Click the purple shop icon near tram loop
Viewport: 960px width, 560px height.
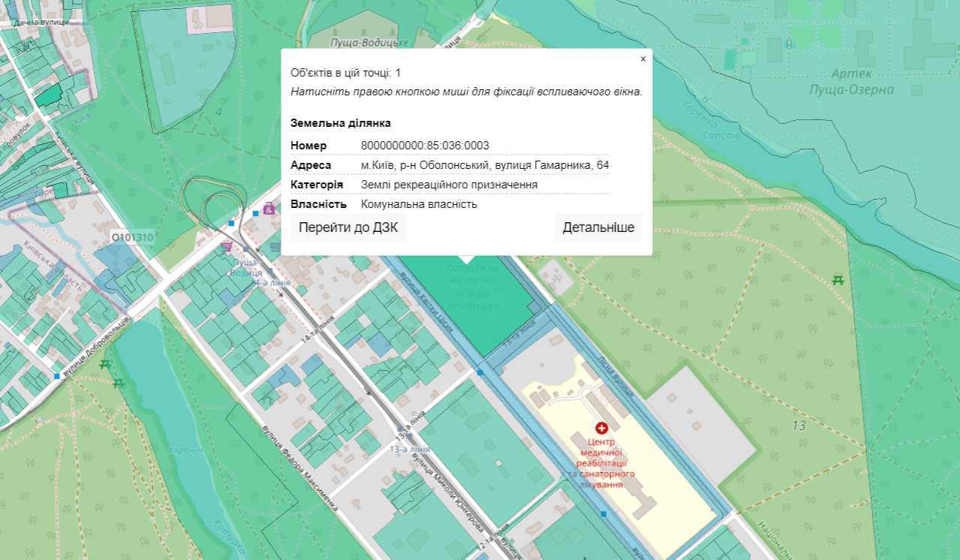pyautogui.click(x=269, y=209)
